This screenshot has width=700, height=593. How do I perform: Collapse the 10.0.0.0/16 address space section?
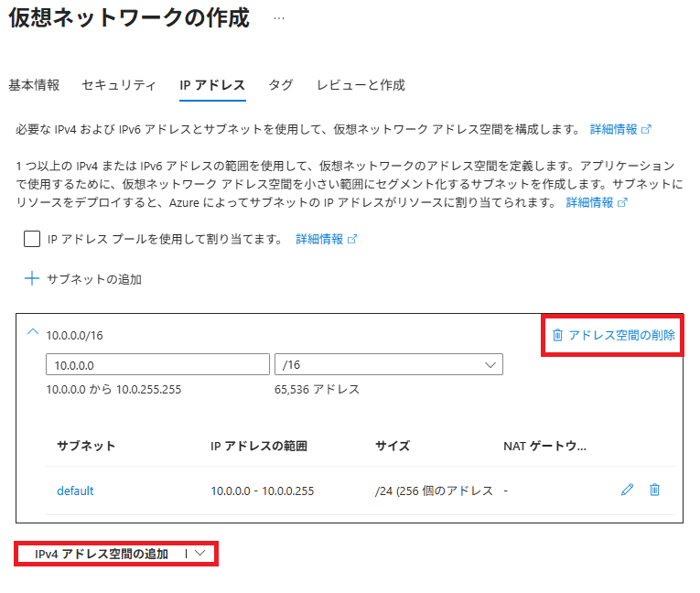pyautogui.click(x=33, y=333)
